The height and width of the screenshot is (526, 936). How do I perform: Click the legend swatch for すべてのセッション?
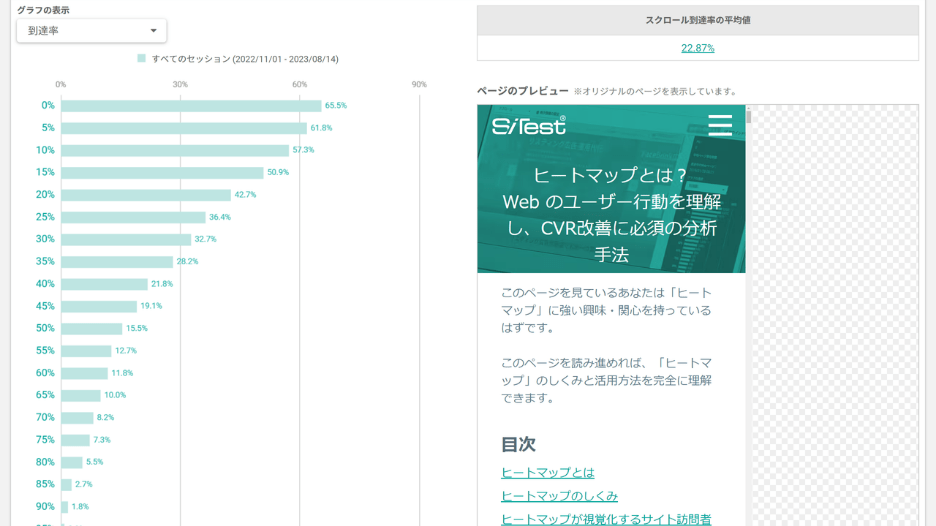pos(141,59)
